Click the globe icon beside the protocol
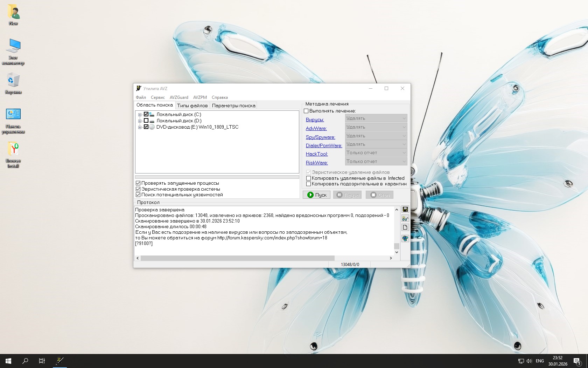The height and width of the screenshot is (368, 588). (405, 238)
